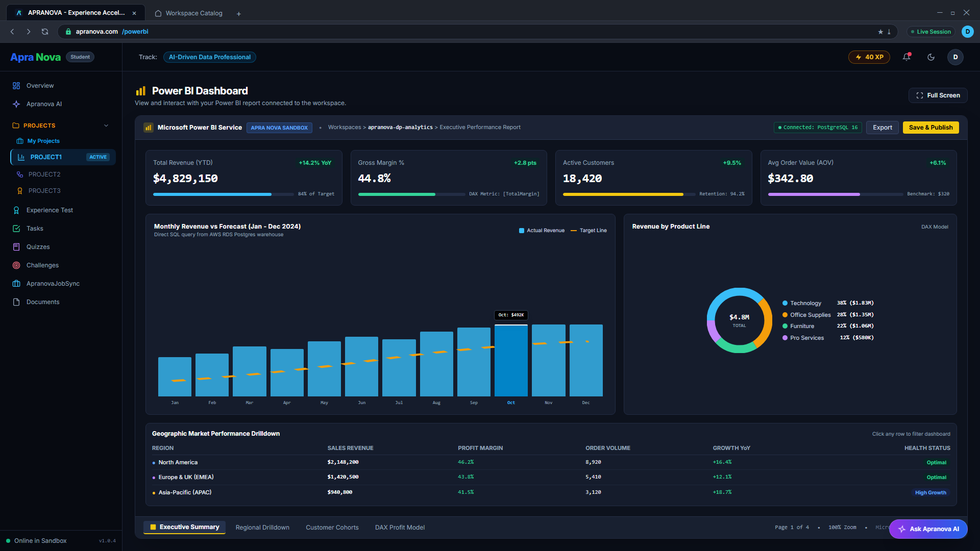Click the PROJECT2 icon
980x551 pixels.
click(20, 174)
